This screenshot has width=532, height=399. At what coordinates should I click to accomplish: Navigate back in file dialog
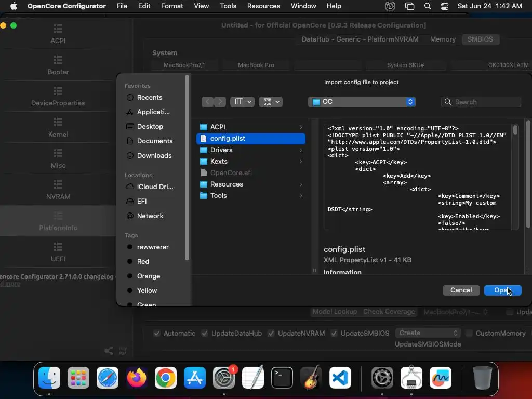pyautogui.click(x=207, y=102)
